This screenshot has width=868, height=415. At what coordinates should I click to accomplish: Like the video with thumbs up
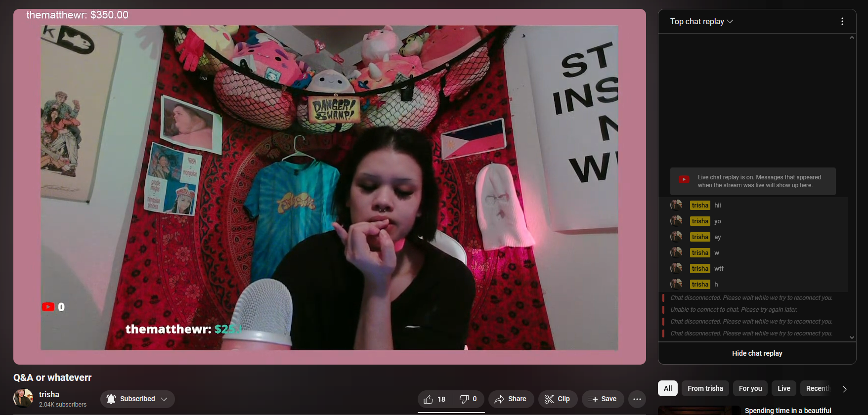click(x=435, y=399)
